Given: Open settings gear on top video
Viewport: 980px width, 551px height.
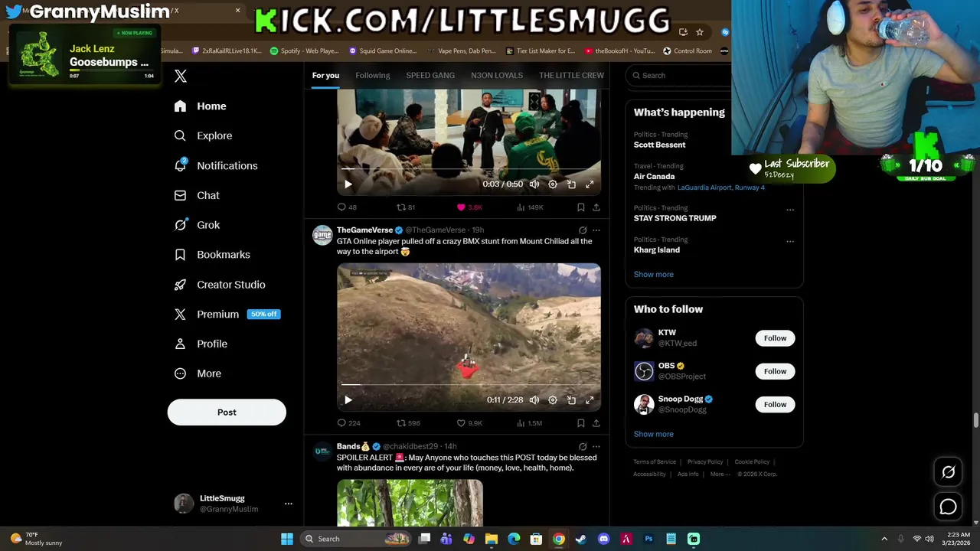Looking at the screenshot, I should [553, 184].
